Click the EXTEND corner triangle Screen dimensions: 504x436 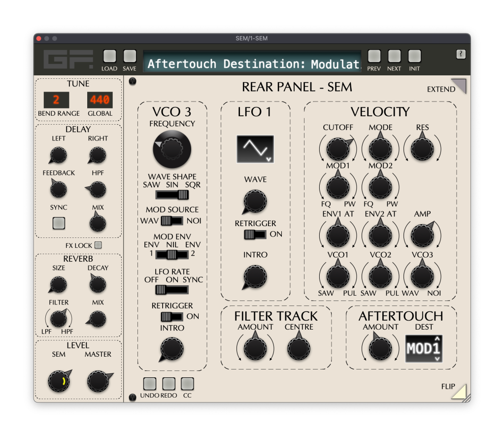(459, 86)
